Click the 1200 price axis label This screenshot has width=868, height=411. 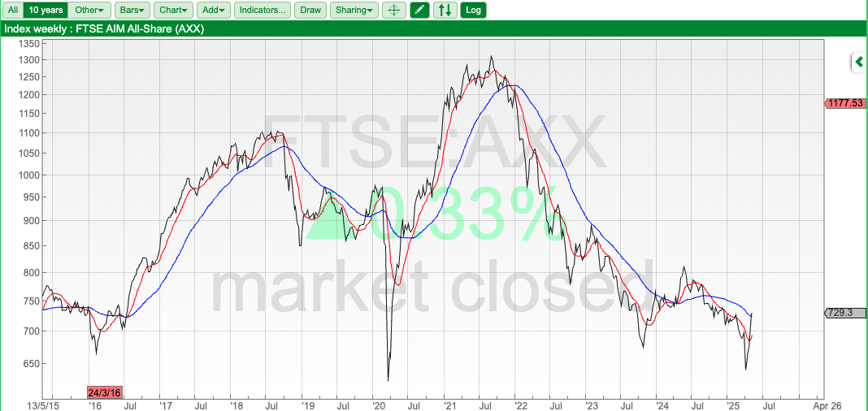28,94
